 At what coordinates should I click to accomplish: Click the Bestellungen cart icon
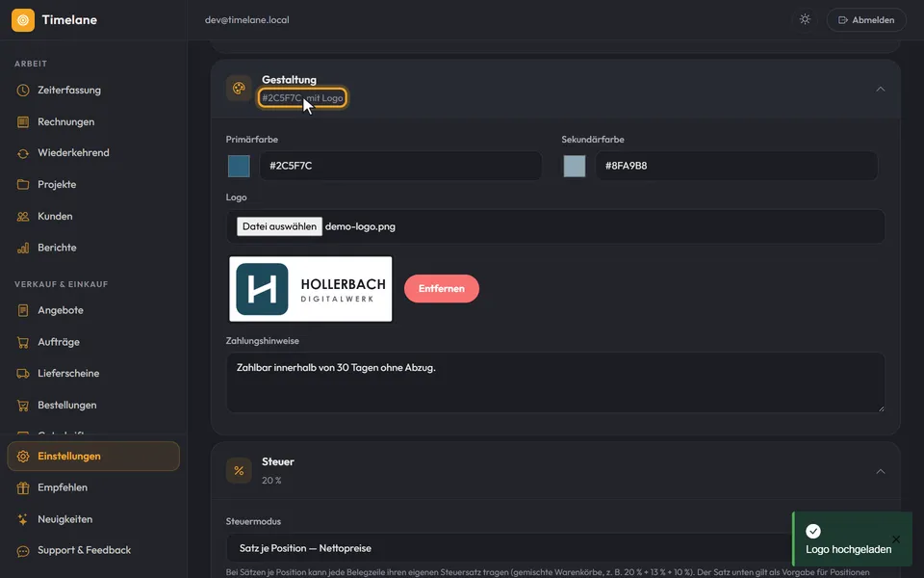[23, 406]
